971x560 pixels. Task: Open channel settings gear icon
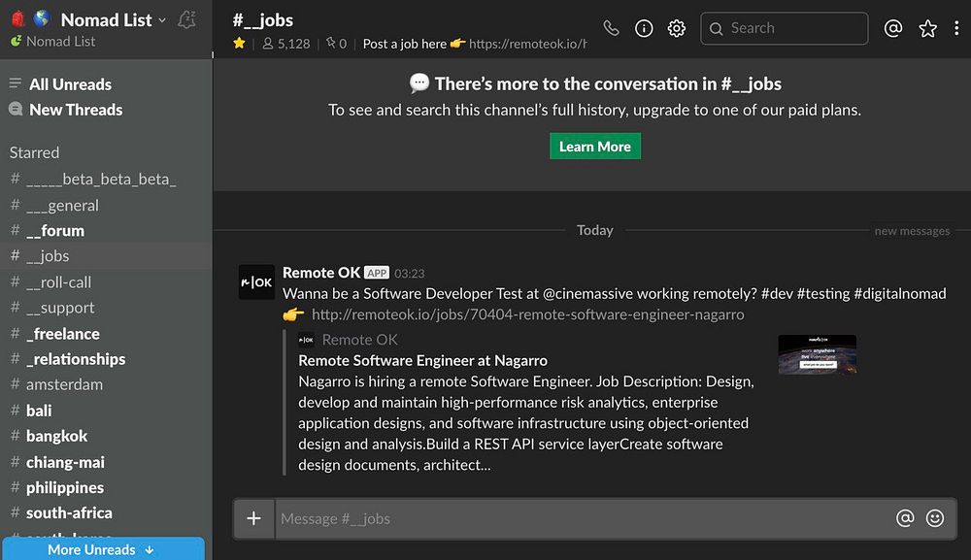pyautogui.click(x=677, y=28)
